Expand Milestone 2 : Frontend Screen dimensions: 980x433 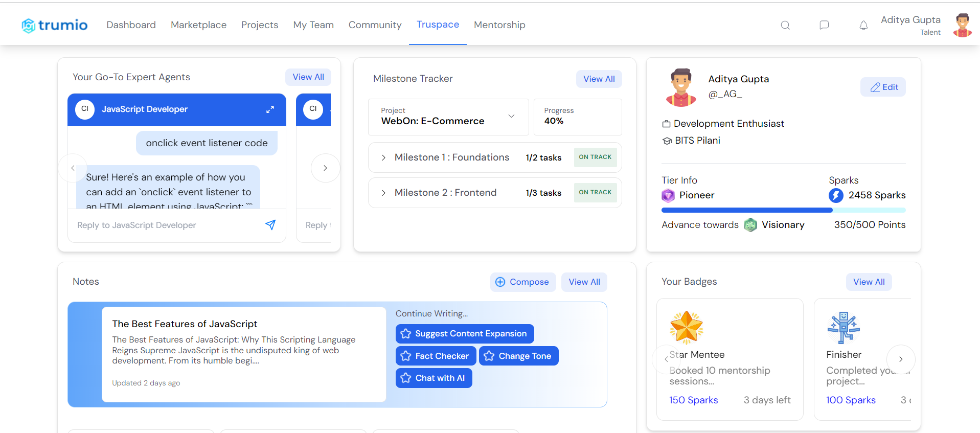[383, 193]
